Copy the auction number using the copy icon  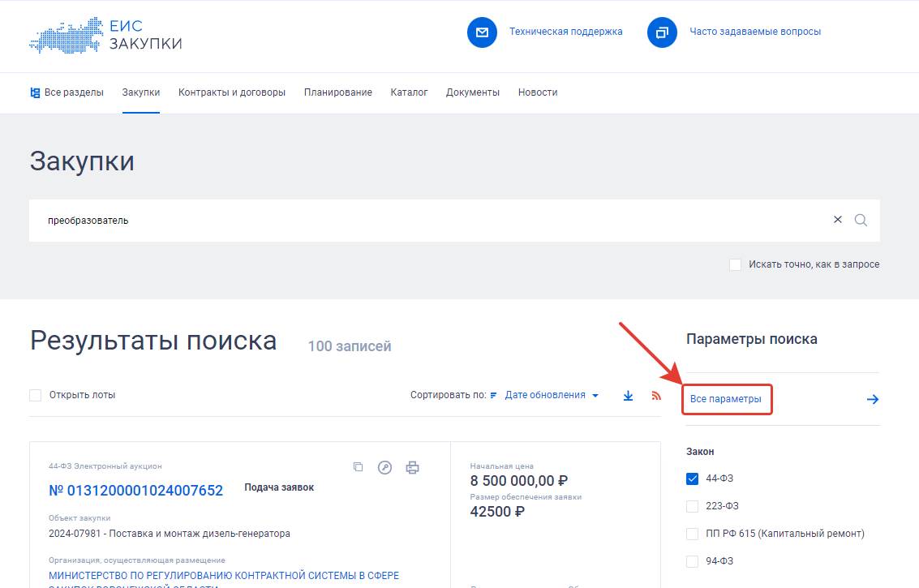[x=358, y=467]
